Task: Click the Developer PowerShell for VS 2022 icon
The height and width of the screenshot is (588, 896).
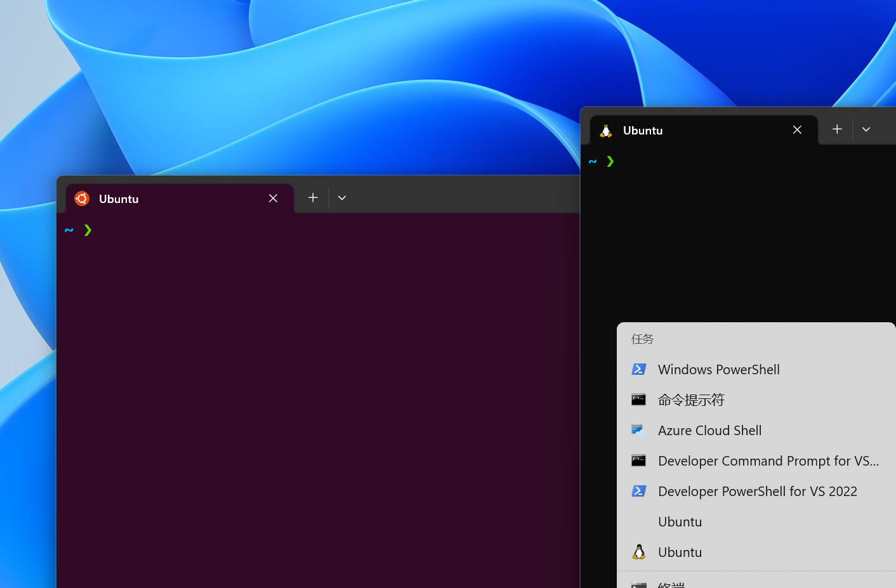Action: 639,491
